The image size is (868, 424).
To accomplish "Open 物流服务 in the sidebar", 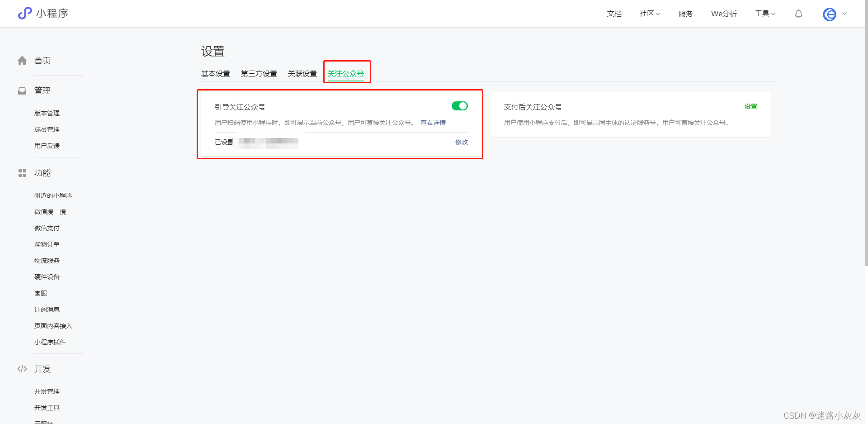I will click(47, 261).
